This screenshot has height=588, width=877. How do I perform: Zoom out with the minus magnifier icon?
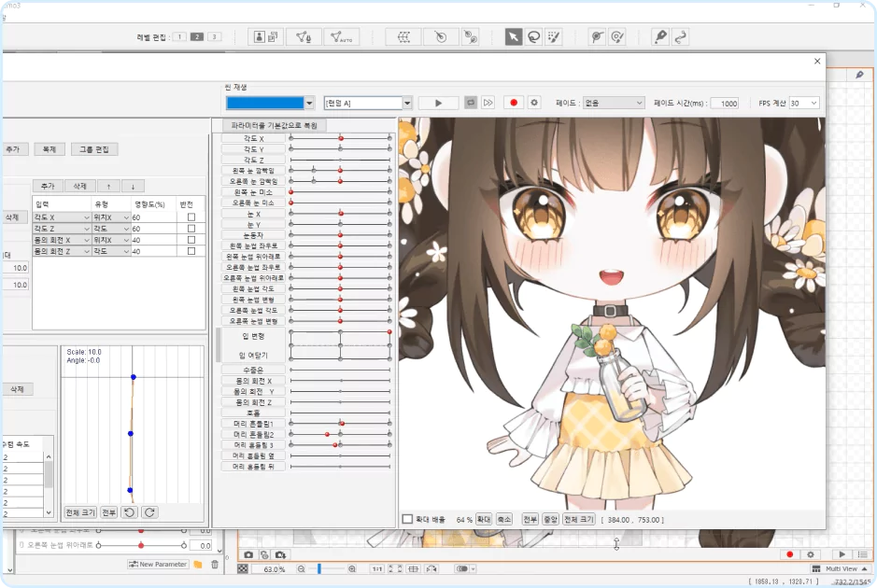click(x=301, y=569)
